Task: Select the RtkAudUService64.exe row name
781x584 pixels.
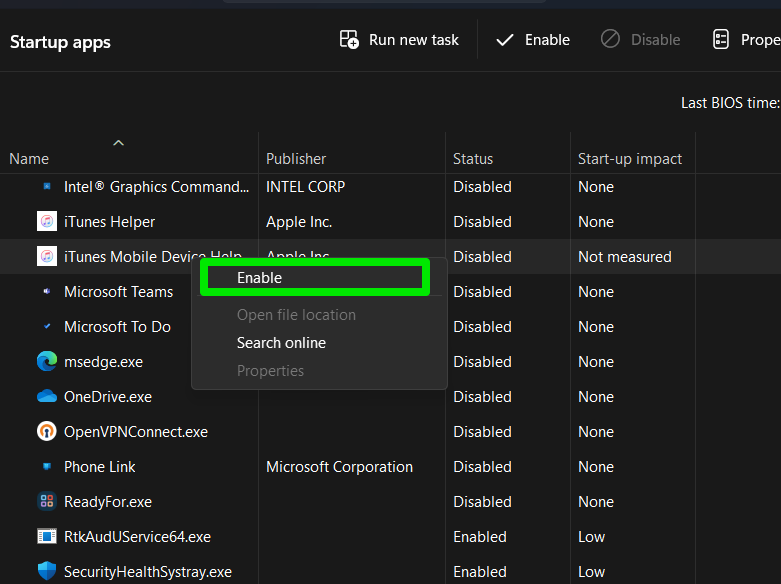Action: [137, 537]
